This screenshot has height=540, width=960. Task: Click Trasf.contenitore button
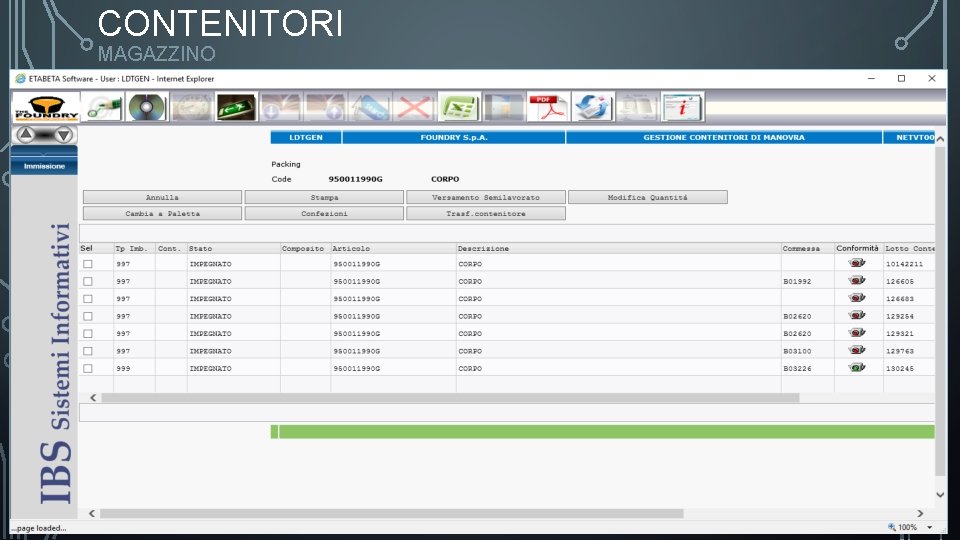pos(486,214)
